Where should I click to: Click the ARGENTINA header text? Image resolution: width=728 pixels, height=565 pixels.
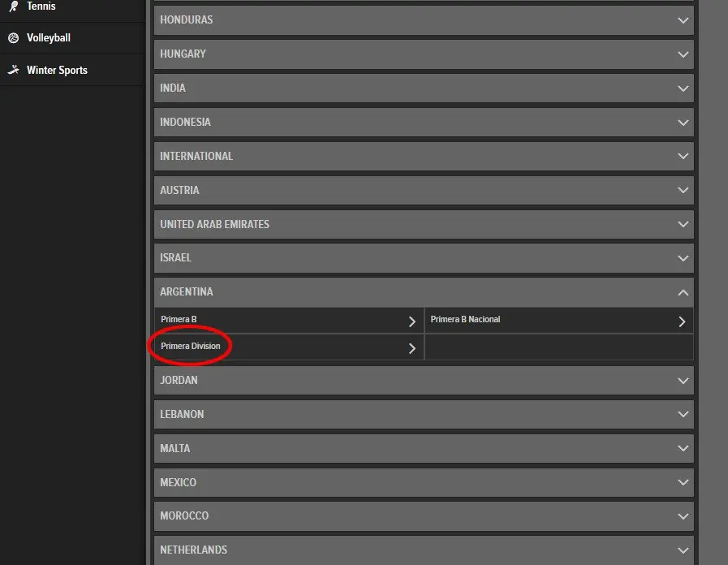187,291
